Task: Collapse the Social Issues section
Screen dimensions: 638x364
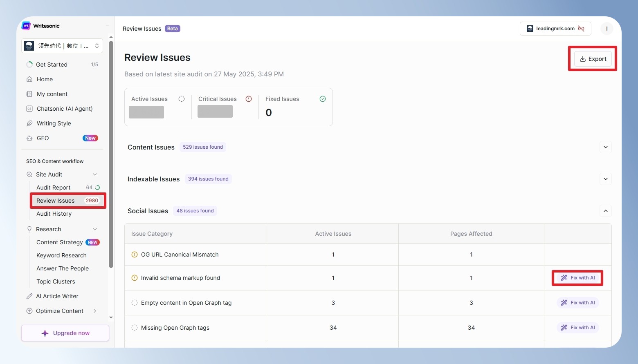Action: [606, 211]
